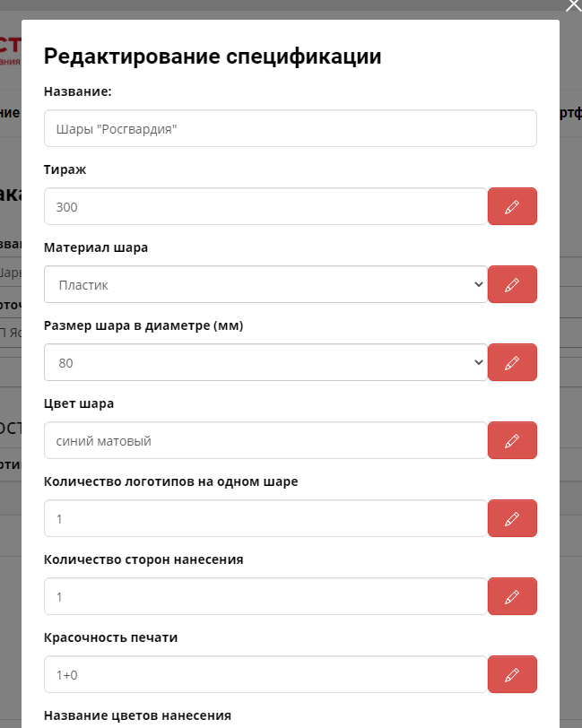Click the pencil edit icon beside Цвет шара
Image resolution: width=582 pixels, height=728 pixels.
(x=512, y=441)
